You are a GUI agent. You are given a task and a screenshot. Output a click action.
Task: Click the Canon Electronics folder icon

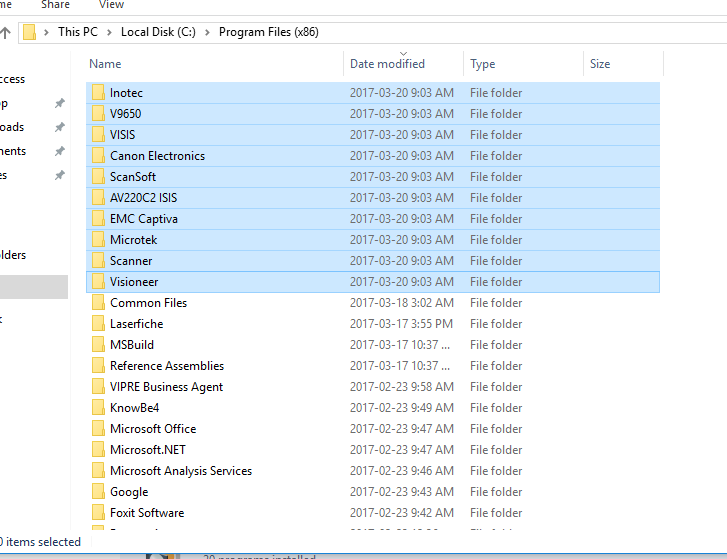point(98,156)
